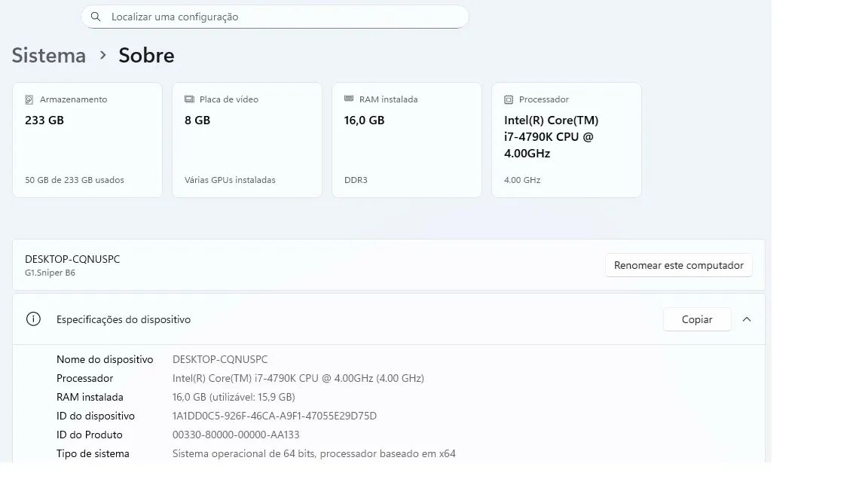Click 'Várias GPUs instaladas' text

(230, 180)
